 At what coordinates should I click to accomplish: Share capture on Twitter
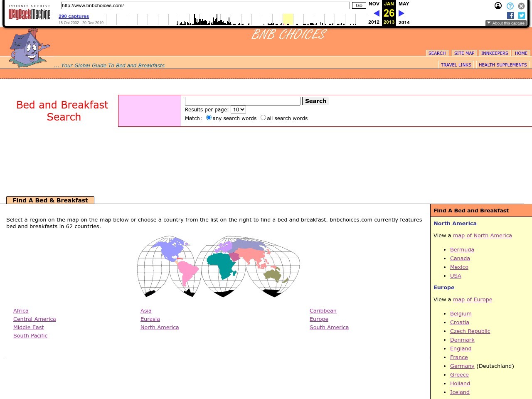(x=521, y=15)
